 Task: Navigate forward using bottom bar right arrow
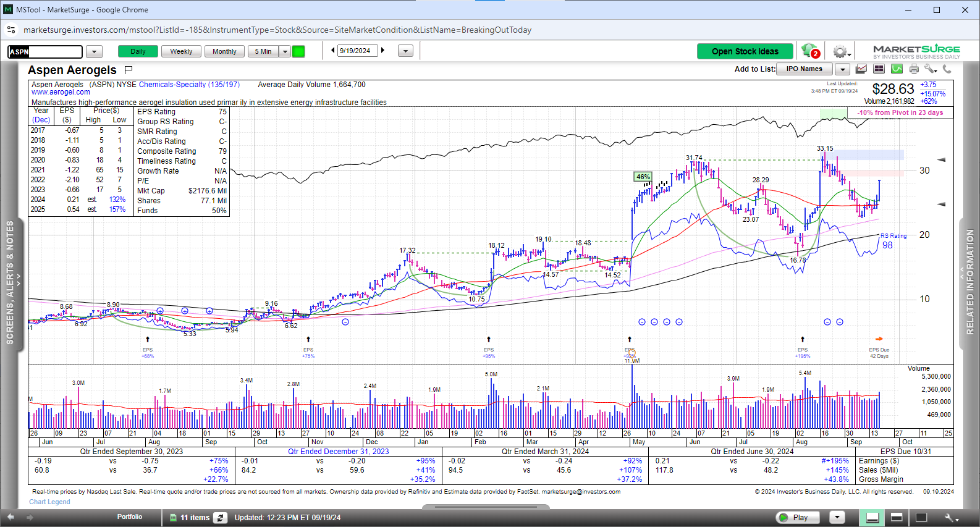(29, 517)
